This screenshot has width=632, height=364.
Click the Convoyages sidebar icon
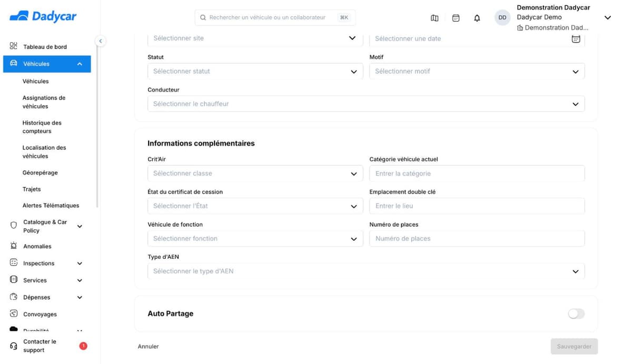coord(14,314)
